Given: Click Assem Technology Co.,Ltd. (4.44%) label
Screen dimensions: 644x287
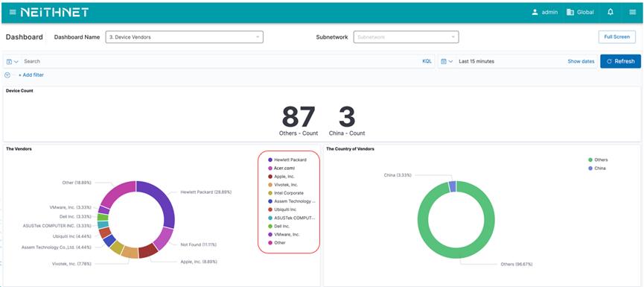Looking at the screenshot, I should (57, 247).
